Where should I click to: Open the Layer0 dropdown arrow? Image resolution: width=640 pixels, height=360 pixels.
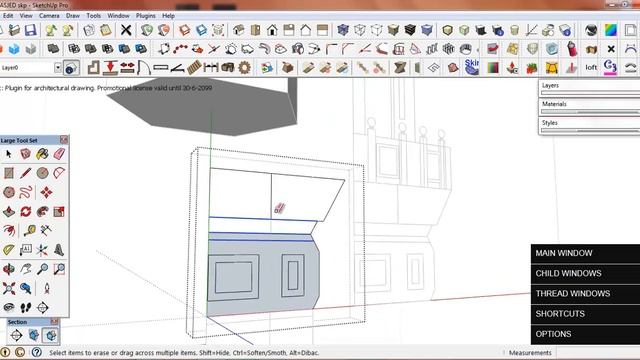58,68
